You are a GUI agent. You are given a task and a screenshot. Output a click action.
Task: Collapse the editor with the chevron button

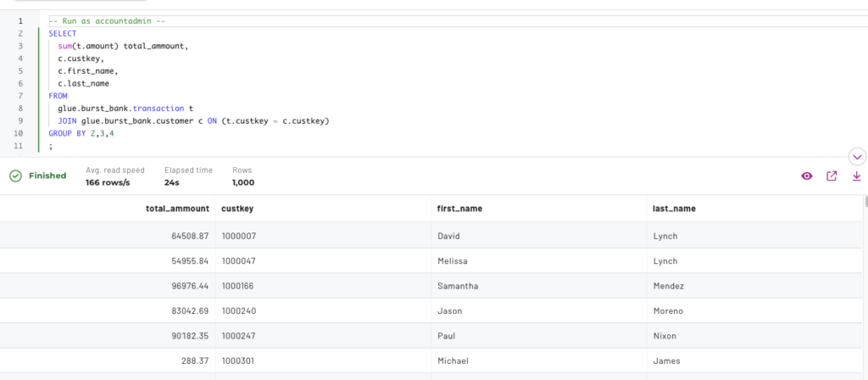(857, 157)
